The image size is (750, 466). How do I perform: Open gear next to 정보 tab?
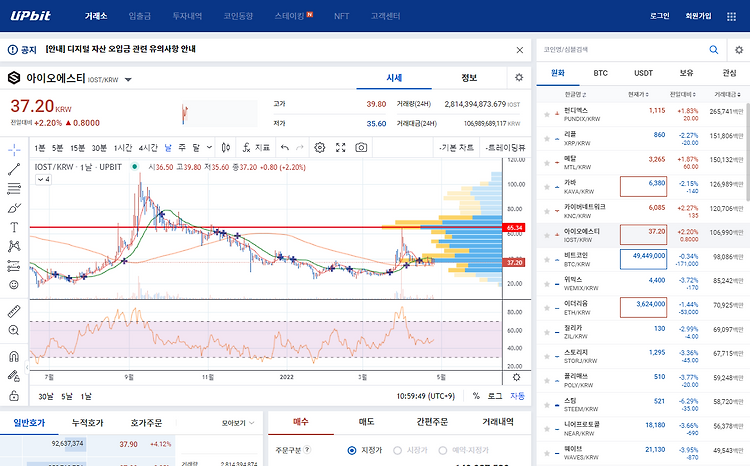(x=519, y=78)
